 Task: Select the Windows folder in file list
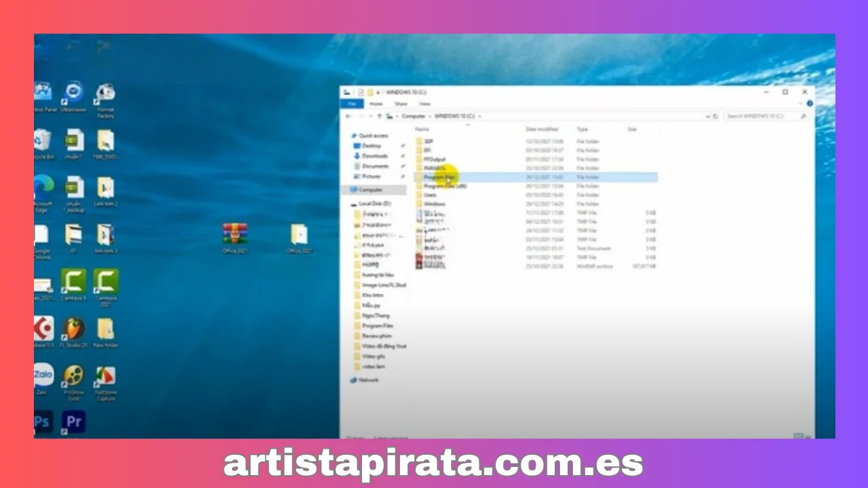(535, 203)
